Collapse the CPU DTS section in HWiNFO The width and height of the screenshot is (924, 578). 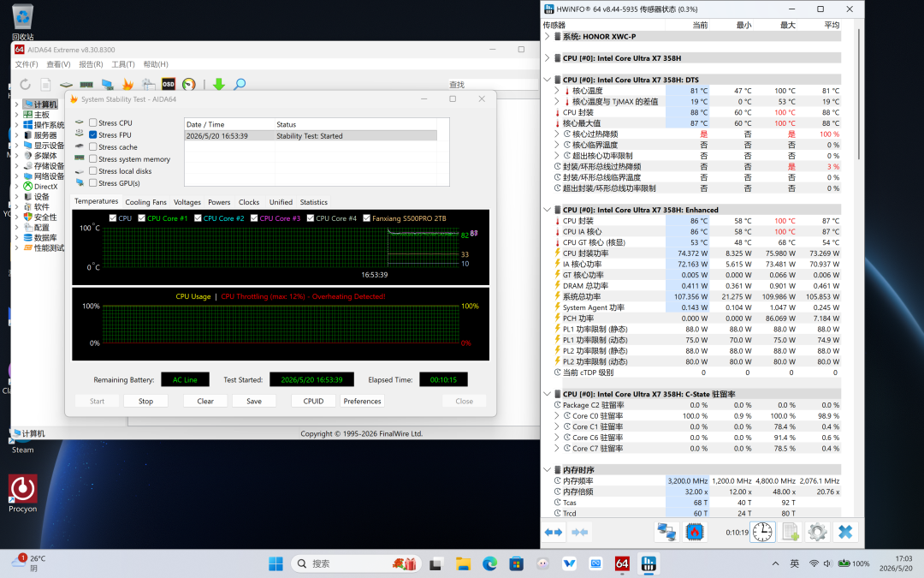[x=547, y=80]
